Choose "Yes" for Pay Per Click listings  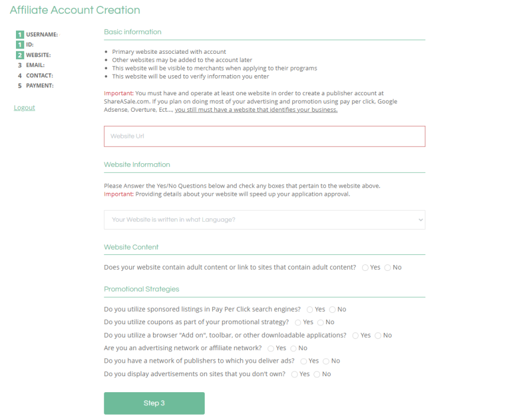click(310, 309)
